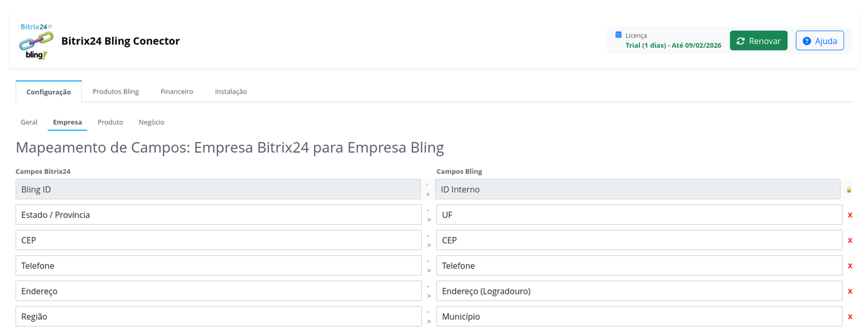Screen dimensions: 868x330
Task: Open the Endereço (Logradouro) Bling field selector
Action: (638, 291)
